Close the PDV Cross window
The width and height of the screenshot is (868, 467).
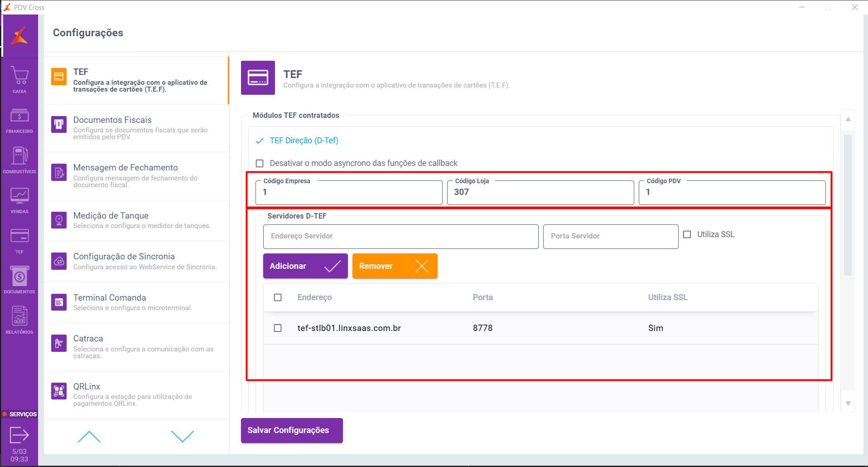point(855,7)
